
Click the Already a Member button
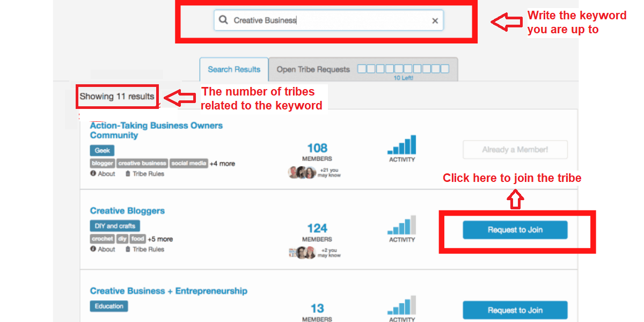515,150
